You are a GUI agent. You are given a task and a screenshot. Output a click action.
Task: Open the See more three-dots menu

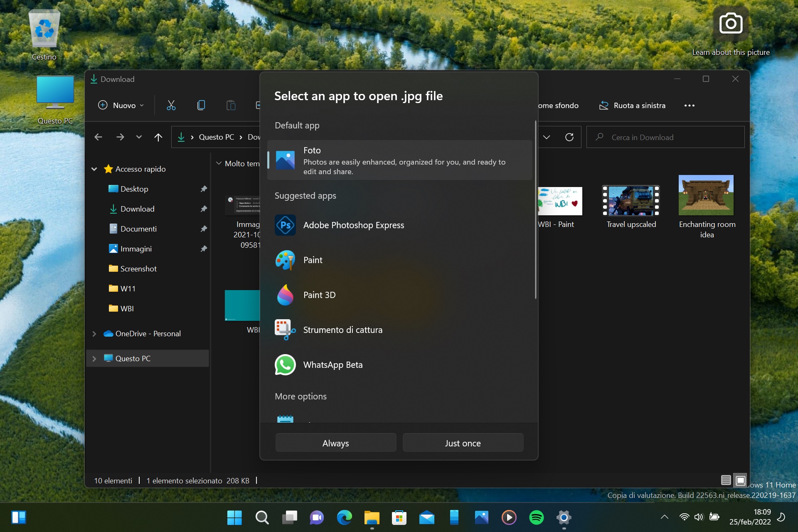(690, 105)
